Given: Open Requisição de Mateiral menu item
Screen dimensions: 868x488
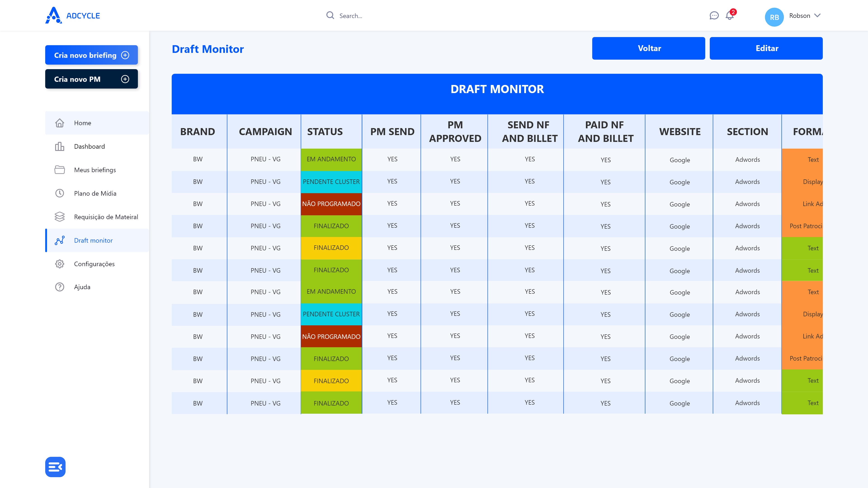Looking at the screenshot, I should tap(97, 217).
